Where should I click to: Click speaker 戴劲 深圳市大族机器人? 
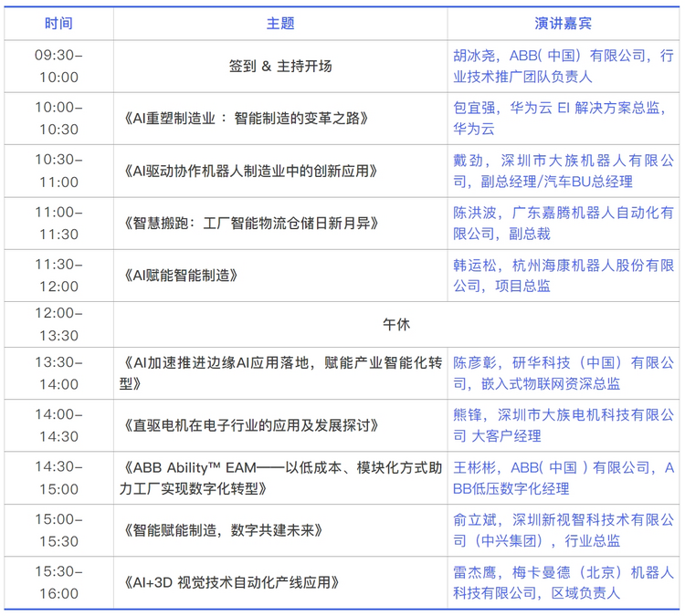coord(564,171)
